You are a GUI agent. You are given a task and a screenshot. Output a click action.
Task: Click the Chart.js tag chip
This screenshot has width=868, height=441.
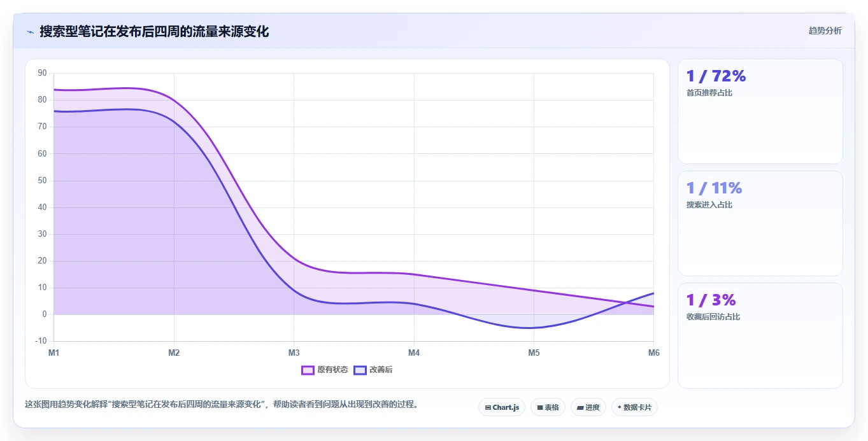point(502,407)
